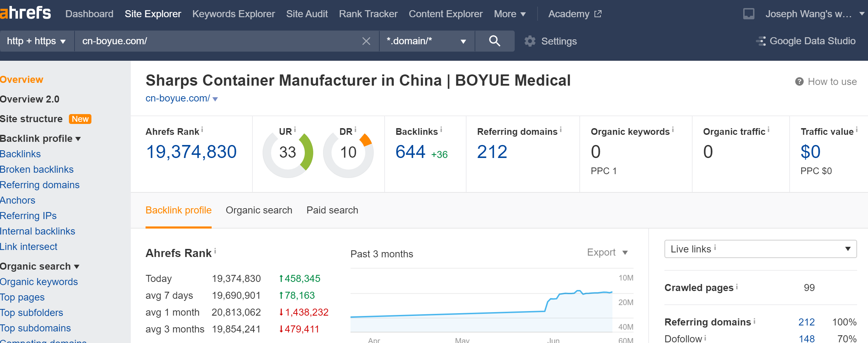Image resolution: width=868 pixels, height=343 pixels.
Task: Click the 19,374,830 Ahrefs Rank value
Action: pos(191,152)
